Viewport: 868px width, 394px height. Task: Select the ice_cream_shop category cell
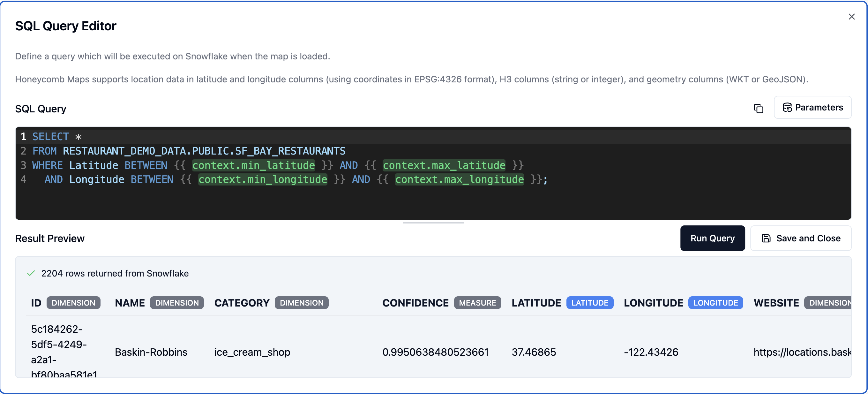click(x=252, y=352)
